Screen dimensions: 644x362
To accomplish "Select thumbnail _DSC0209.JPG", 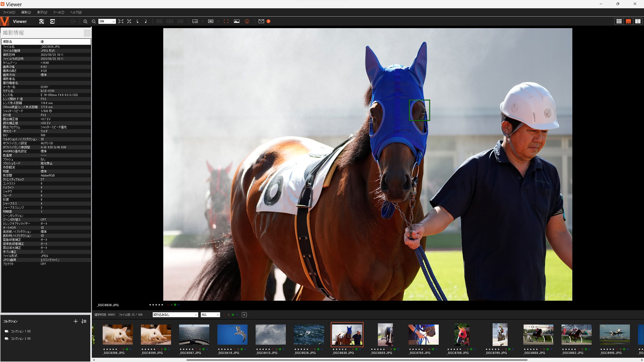I will point(156,334).
